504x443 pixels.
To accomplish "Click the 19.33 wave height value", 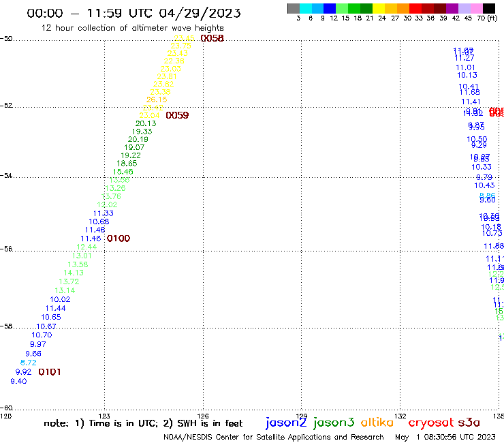I will click(142, 132).
